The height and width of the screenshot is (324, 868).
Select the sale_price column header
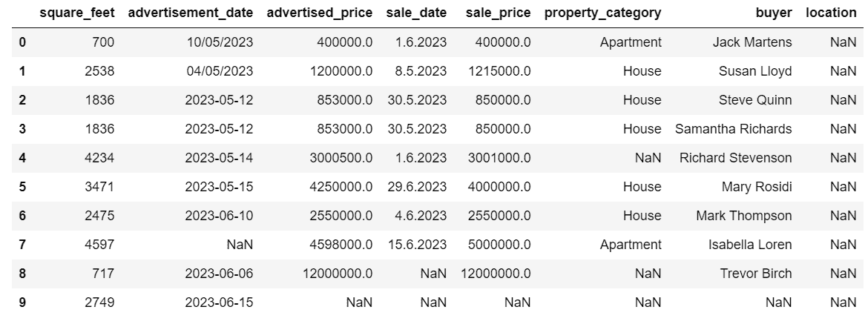[499, 13]
